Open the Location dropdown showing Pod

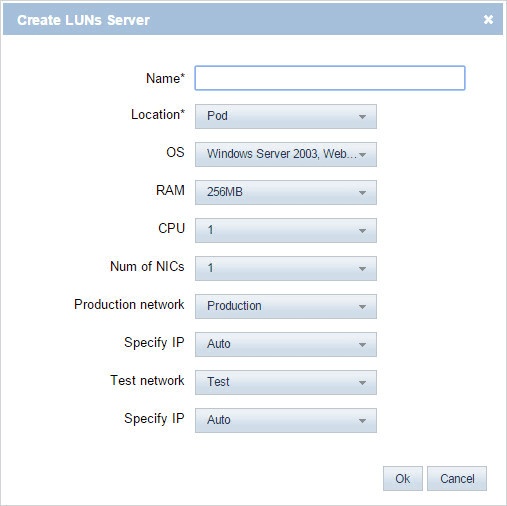(x=286, y=116)
